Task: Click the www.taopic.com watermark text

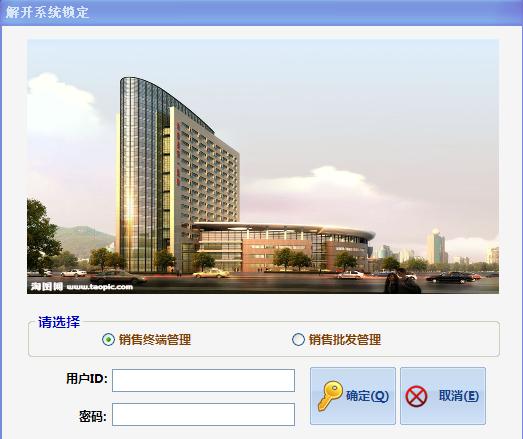Action: pos(100,287)
